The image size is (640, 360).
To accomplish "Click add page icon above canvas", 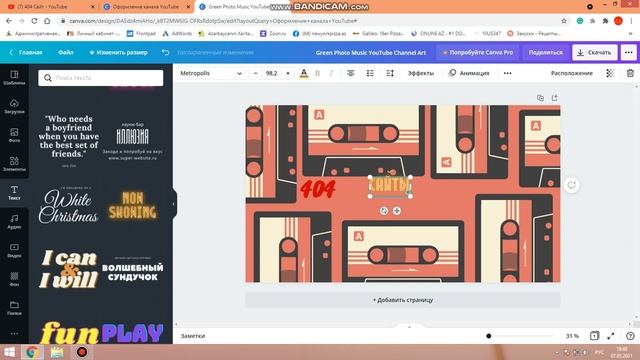I will click(x=554, y=98).
